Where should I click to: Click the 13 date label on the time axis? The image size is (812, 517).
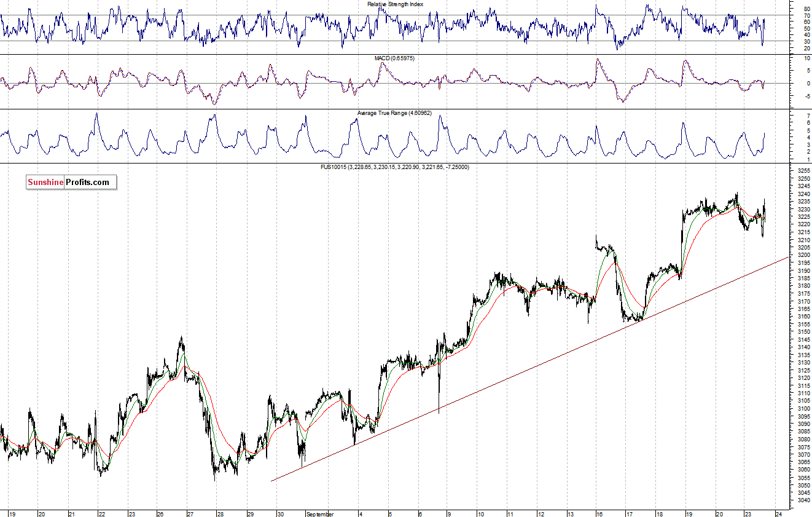(570, 513)
